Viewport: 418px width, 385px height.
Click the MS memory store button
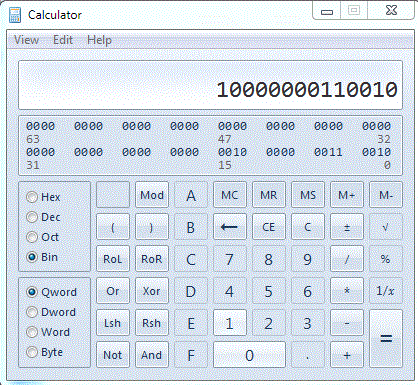coord(308,195)
